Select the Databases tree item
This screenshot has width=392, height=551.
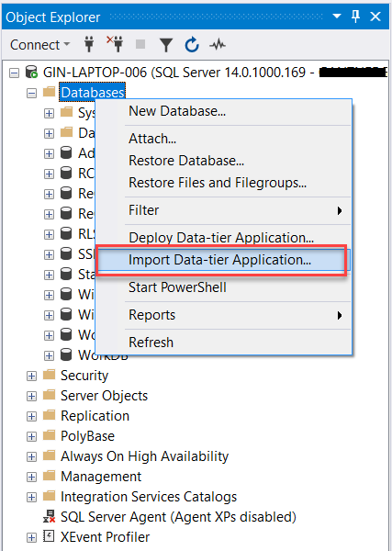[93, 93]
